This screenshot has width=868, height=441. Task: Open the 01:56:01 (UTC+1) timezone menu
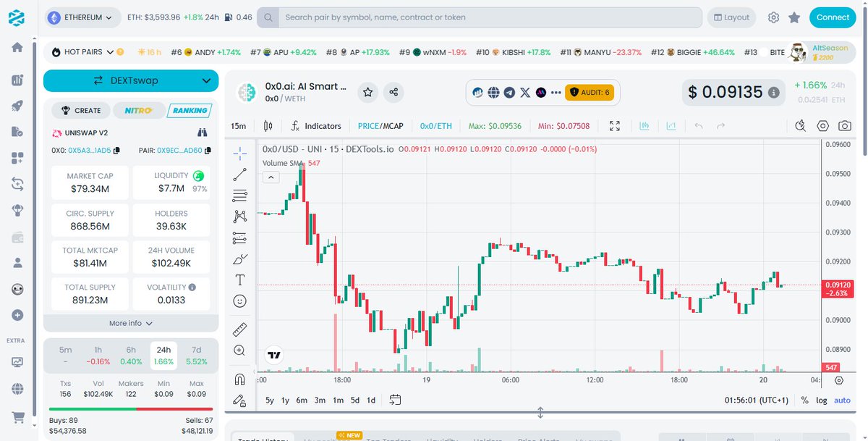point(755,400)
